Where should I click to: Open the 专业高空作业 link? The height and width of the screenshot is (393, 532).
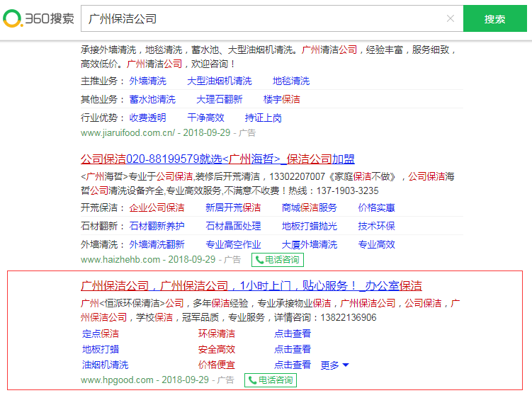click(x=233, y=244)
